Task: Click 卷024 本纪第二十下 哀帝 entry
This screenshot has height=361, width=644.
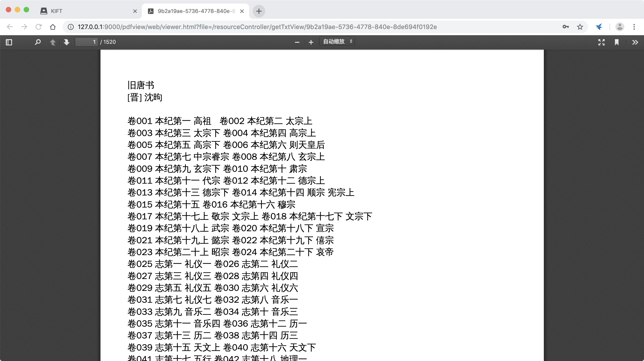Action: [283, 252]
